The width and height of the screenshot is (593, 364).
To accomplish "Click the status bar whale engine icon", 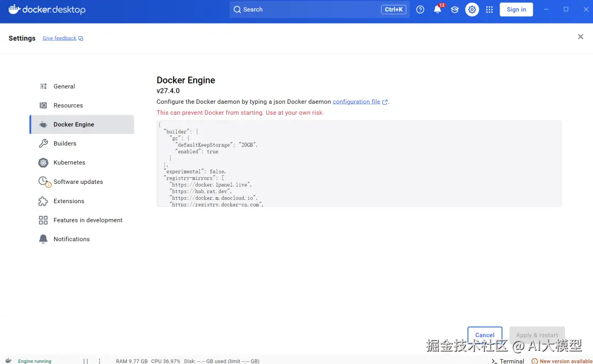I will pyautogui.click(x=8, y=361).
